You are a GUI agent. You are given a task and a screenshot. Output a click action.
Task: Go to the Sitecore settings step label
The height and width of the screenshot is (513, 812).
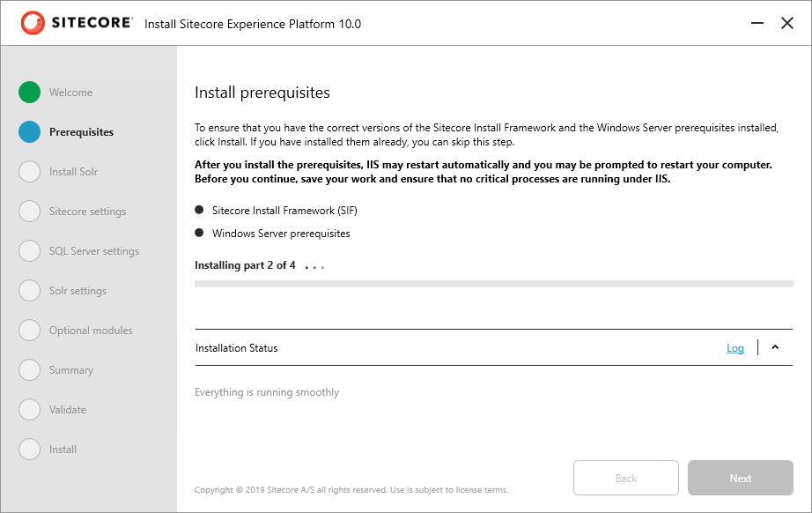point(87,212)
